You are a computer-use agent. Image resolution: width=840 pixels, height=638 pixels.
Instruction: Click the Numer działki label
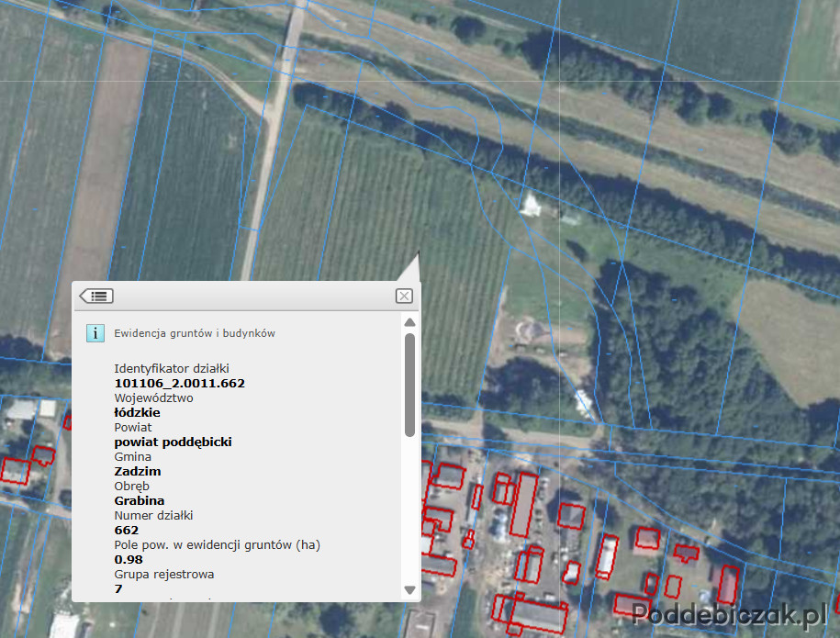pos(153,515)
